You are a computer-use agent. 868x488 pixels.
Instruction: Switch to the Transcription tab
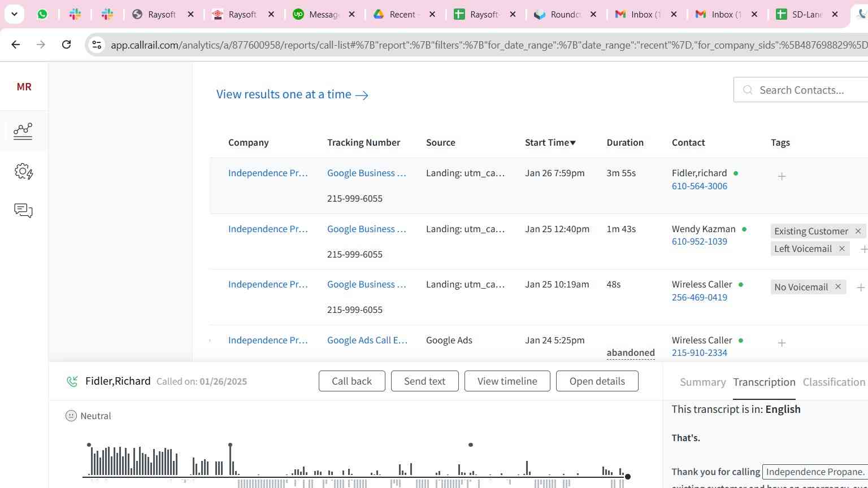(x=764, y=382)
